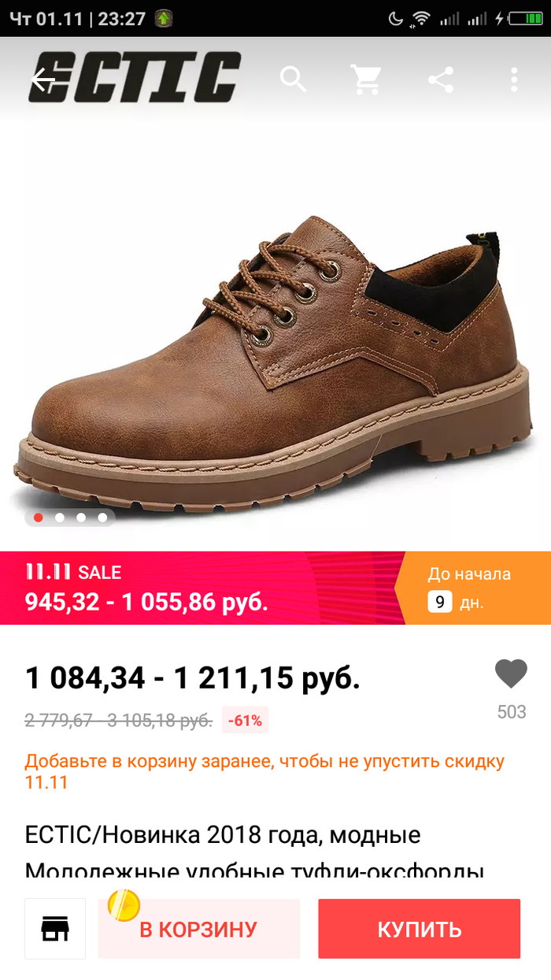
Task: Open the three-dot overflow menu
Action: coord(514,80)
